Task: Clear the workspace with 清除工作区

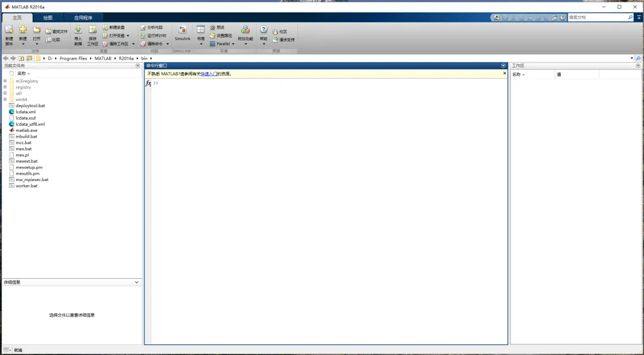Action: [116, 44]
